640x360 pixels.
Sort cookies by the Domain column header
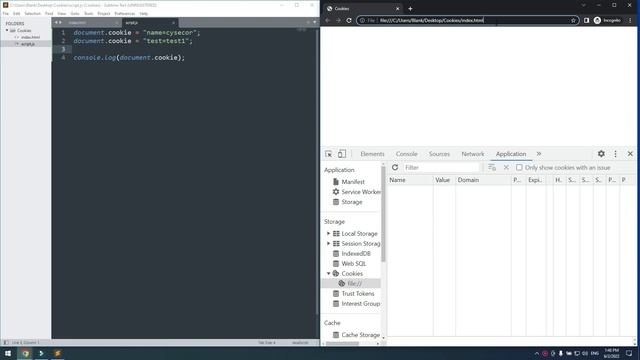[x=483, y=180]
